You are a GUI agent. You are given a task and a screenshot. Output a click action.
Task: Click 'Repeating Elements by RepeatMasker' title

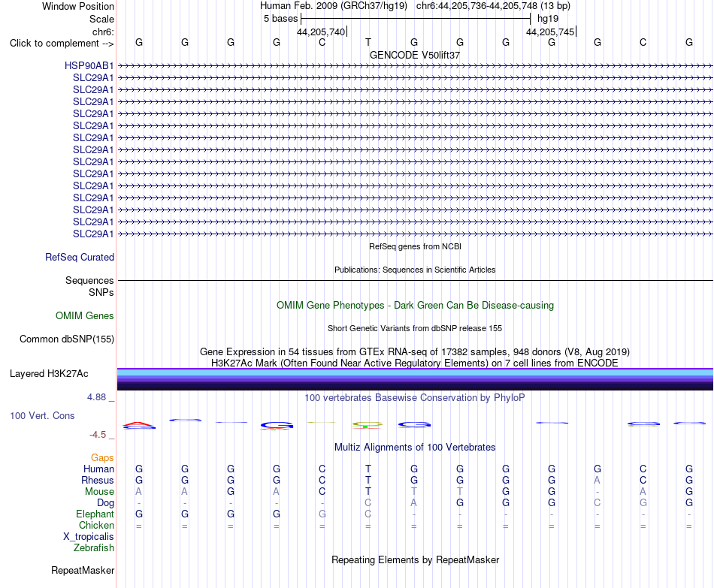click(x=416, y=559)
